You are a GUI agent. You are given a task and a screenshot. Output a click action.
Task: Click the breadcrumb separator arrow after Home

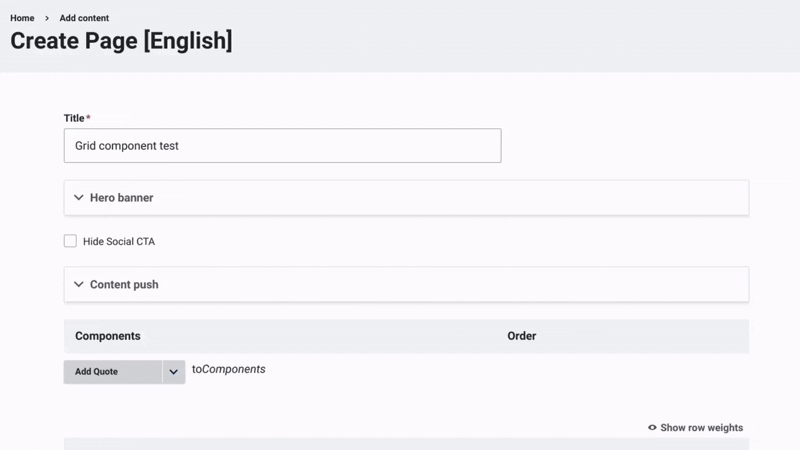click(47, 18)
